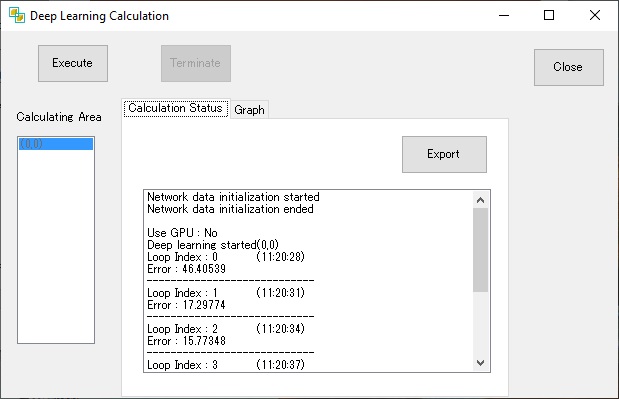Viewport: 619px width, 399px height.
Task: Click the 'Network data initialization started' line
Action: (233, 197)
